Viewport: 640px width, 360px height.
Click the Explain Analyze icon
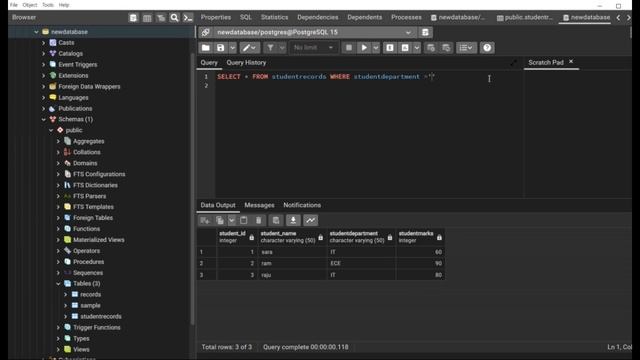coord(405,48)
